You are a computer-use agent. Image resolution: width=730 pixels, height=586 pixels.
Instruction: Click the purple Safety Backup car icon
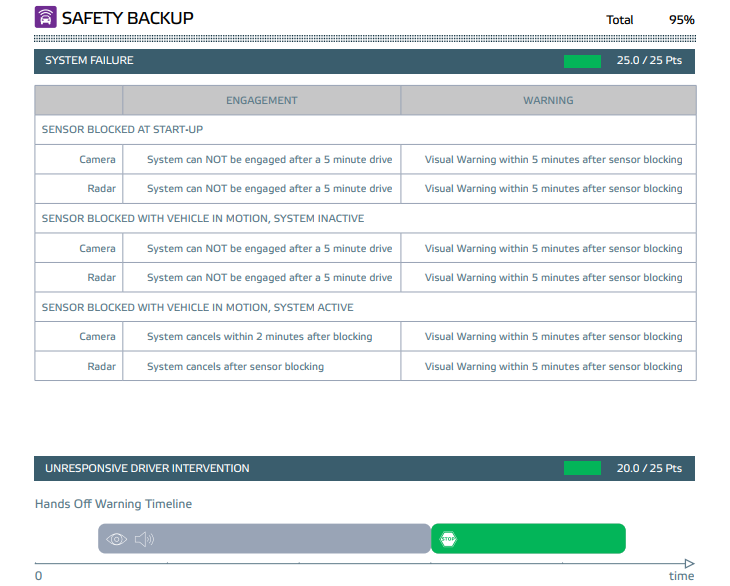coord(46,17)
